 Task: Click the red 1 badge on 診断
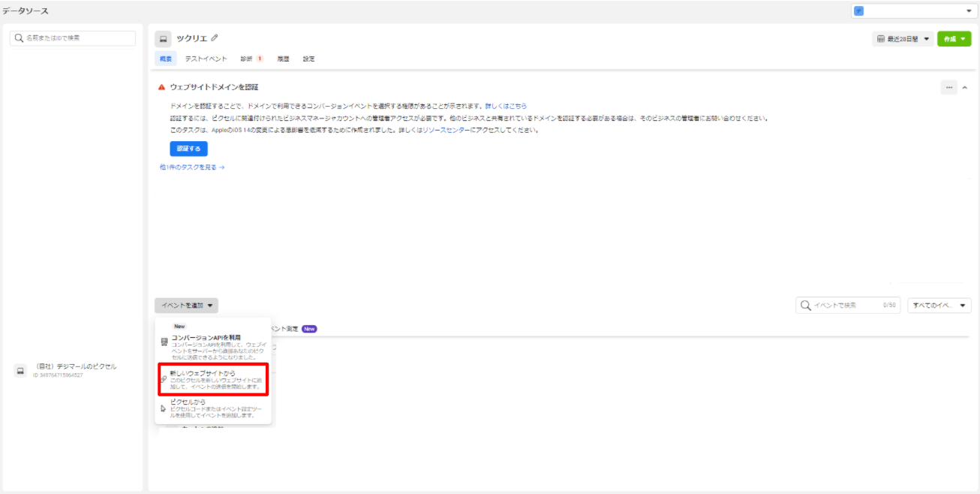260,59
